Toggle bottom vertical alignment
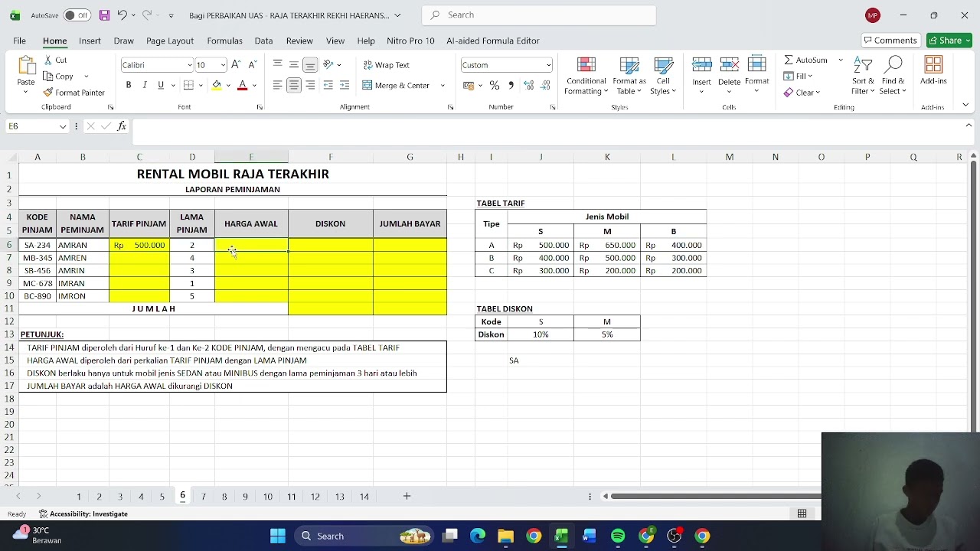The image size is (980, 551). coord(310,65)
